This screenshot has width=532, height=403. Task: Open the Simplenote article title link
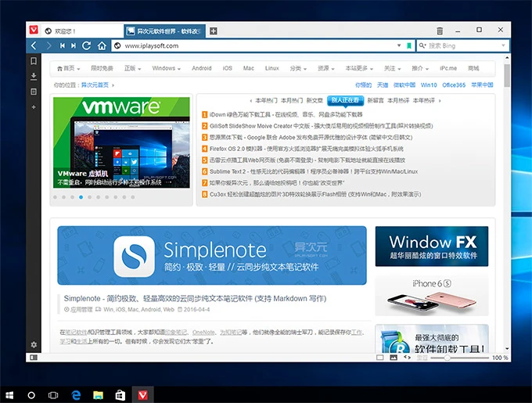[x=195, y=298]
